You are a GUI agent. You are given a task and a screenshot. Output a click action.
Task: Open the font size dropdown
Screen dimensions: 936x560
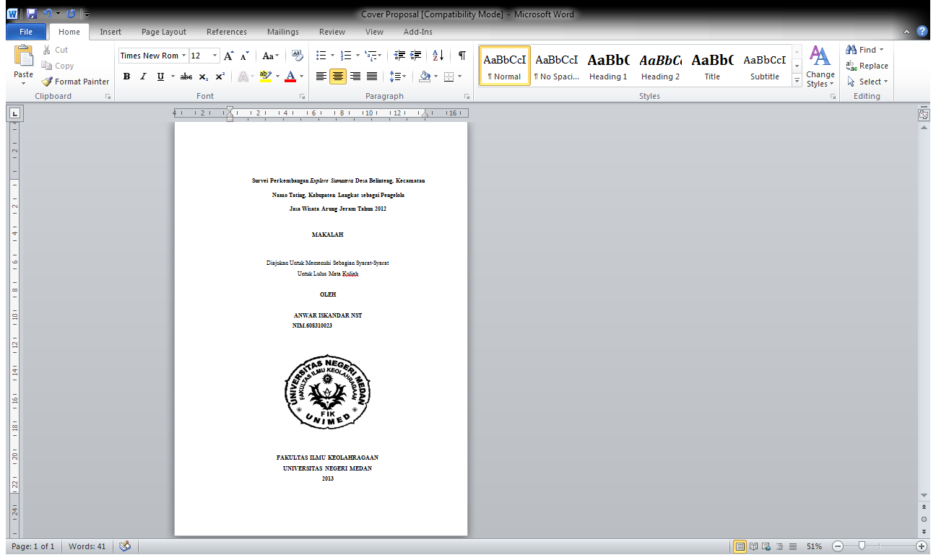click(214, 56)
